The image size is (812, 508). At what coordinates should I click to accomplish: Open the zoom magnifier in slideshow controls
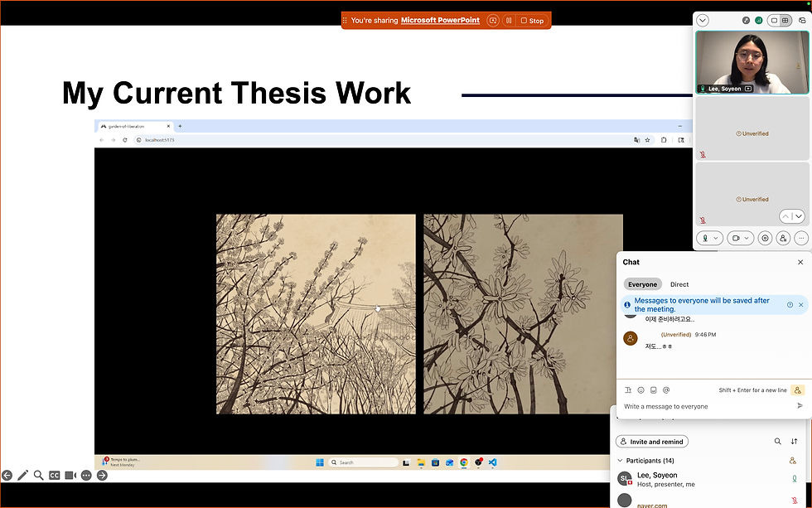pos(38,475)
